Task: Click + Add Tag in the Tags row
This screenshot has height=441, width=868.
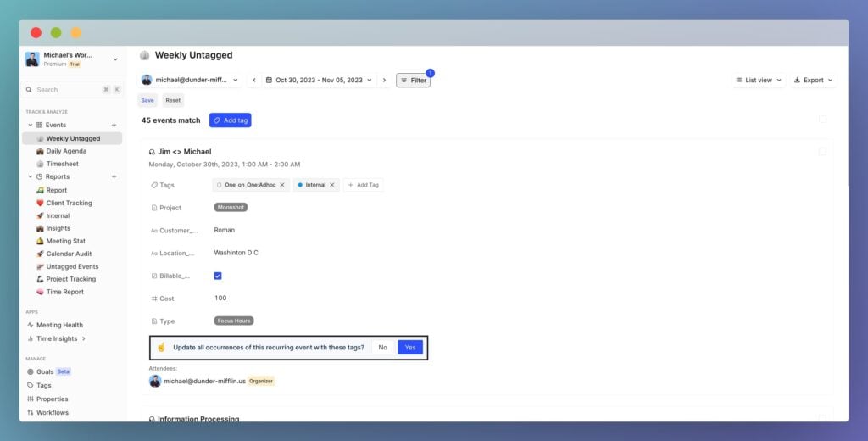Action: click(363, 185)
